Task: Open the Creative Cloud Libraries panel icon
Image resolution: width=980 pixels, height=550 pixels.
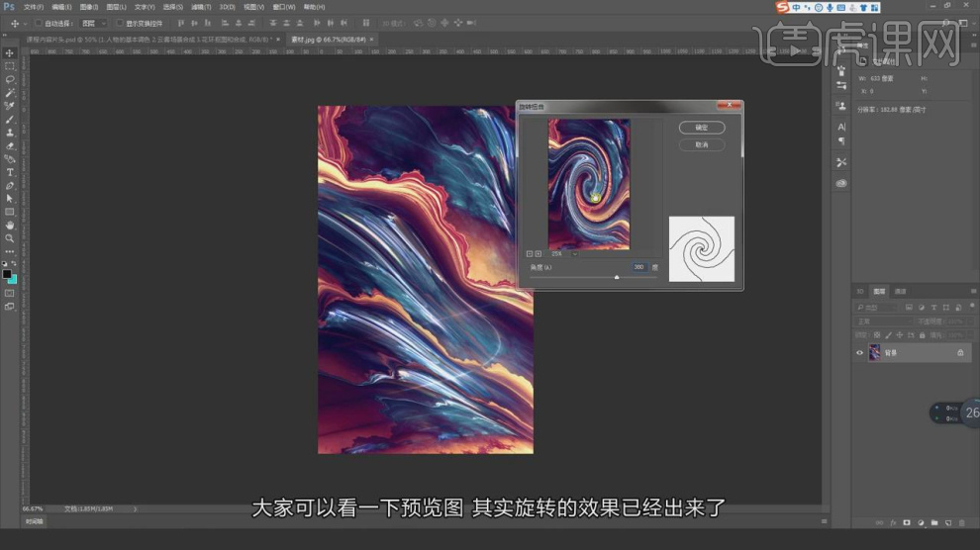Action: (x=841, y=183)
